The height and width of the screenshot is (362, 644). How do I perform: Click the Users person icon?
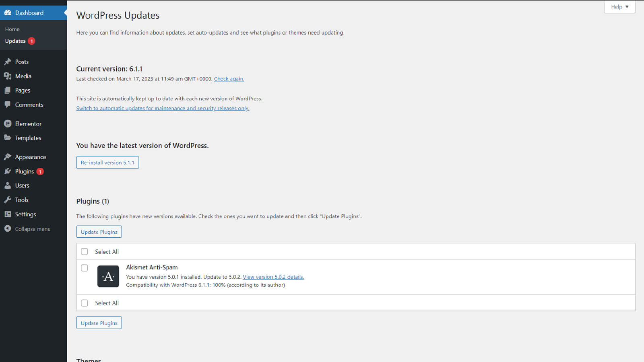click(x=8, y=185)
